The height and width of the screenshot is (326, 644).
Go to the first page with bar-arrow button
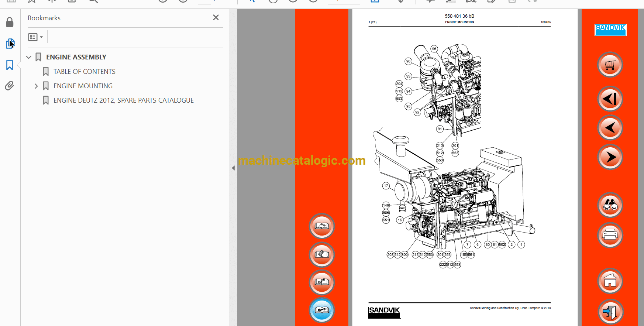point(610,99)
